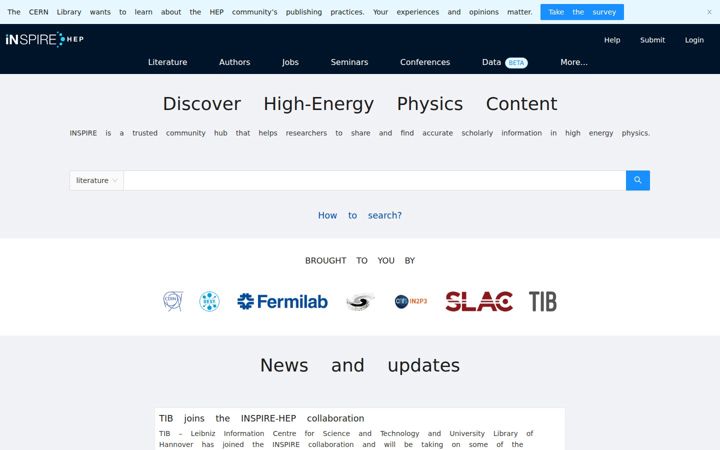Screen dimensions: 720x450
Task: Open the Conferences section
Action: [425, 62]
